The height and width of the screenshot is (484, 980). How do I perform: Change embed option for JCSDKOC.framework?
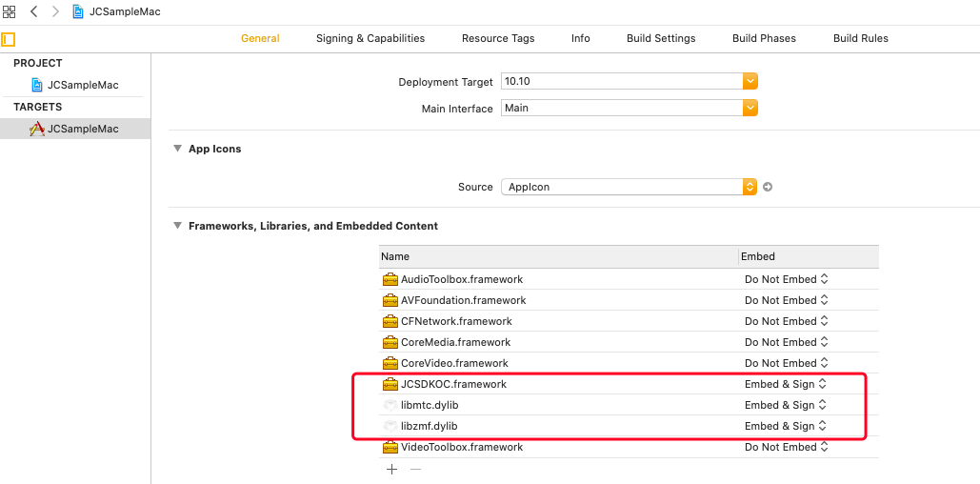pyautogui.click(x=786, y=384)
